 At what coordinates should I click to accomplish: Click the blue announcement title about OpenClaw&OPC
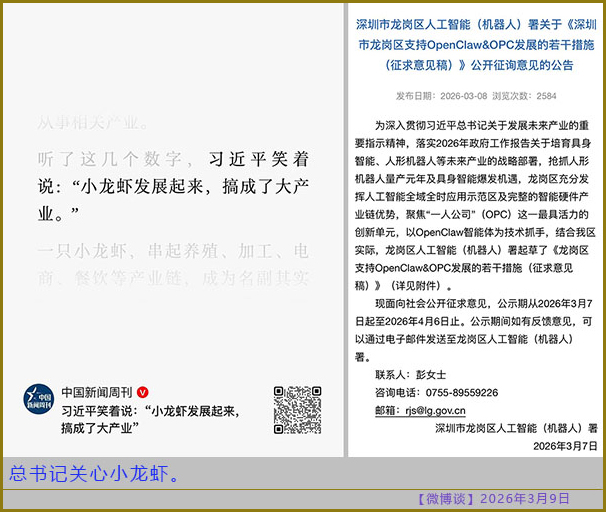[476, 45]
